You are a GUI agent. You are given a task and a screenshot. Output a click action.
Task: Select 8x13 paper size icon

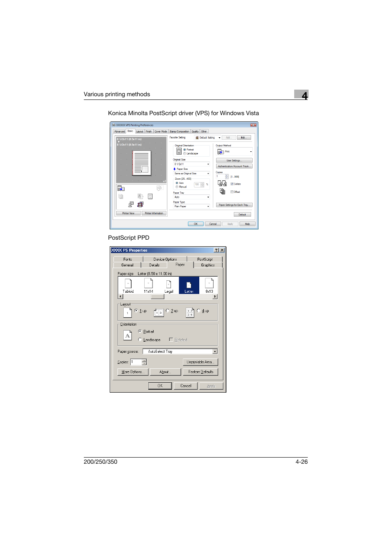tap(209, 283)
